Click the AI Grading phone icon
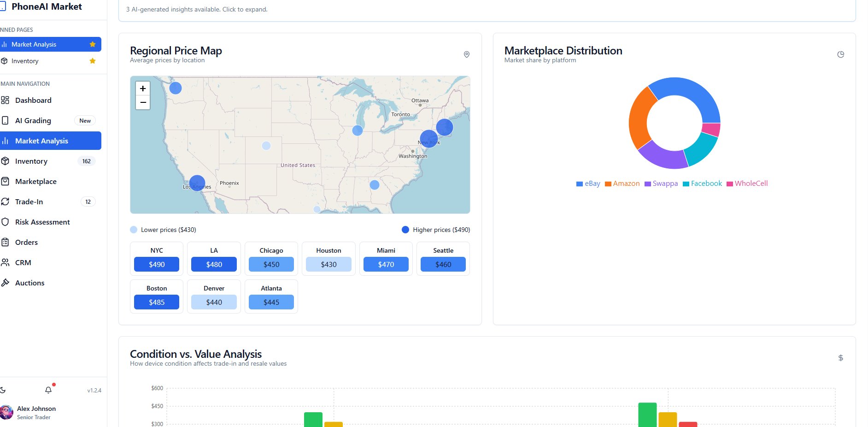The height and width of the screenshot is (427, 868). tap(5, 120)
